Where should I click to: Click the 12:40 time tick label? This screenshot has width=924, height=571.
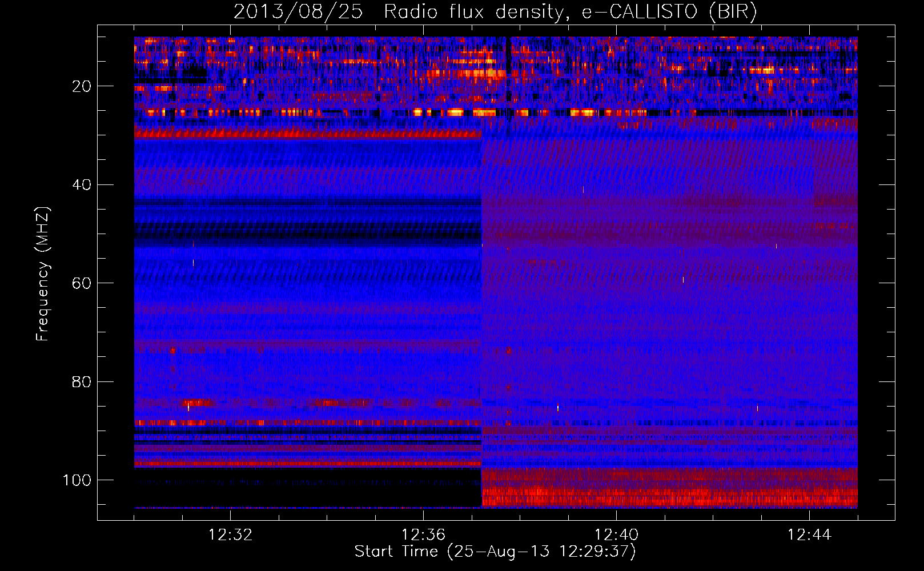click(616, 535)
